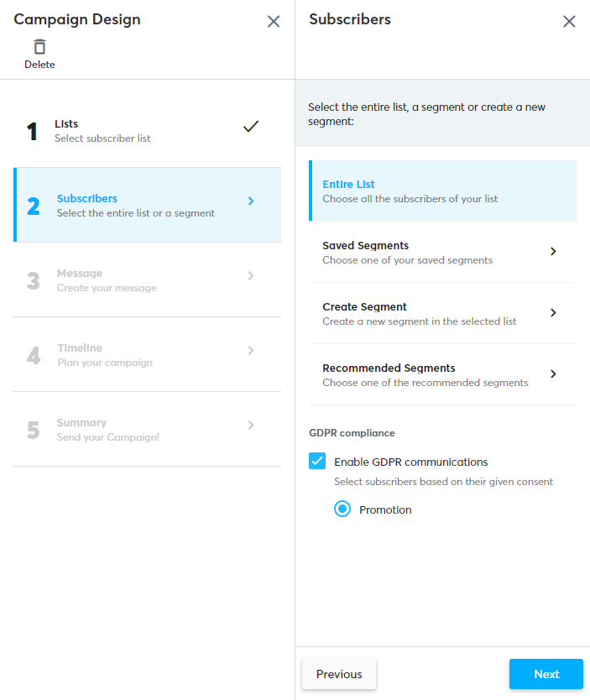Screen dimensions: 590x700
Task: Close the Subscribers panel
Action: 569,22
